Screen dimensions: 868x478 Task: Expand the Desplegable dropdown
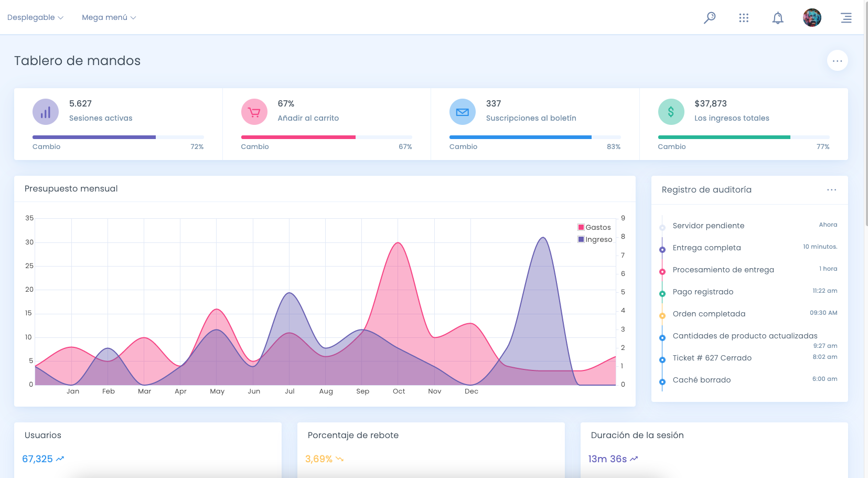35,17
